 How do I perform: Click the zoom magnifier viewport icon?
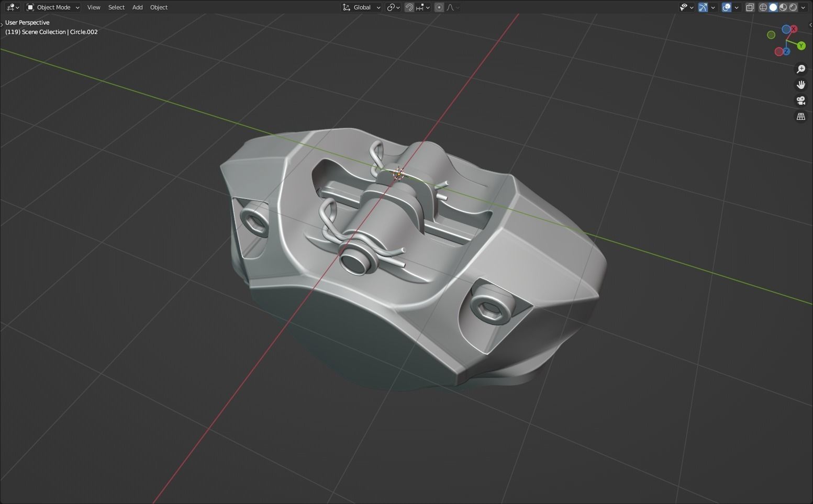(x=801, y=69)
